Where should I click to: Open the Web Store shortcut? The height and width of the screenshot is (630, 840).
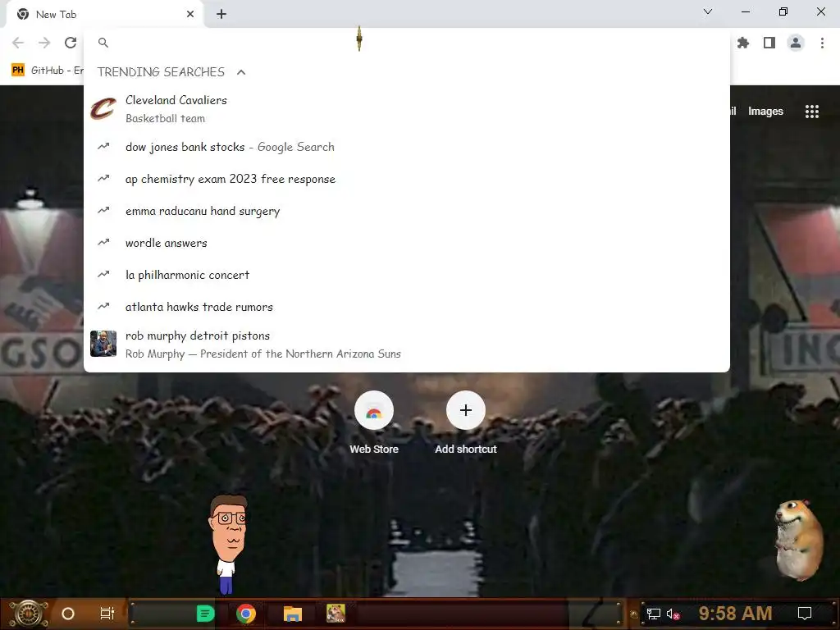click(374, 423)
